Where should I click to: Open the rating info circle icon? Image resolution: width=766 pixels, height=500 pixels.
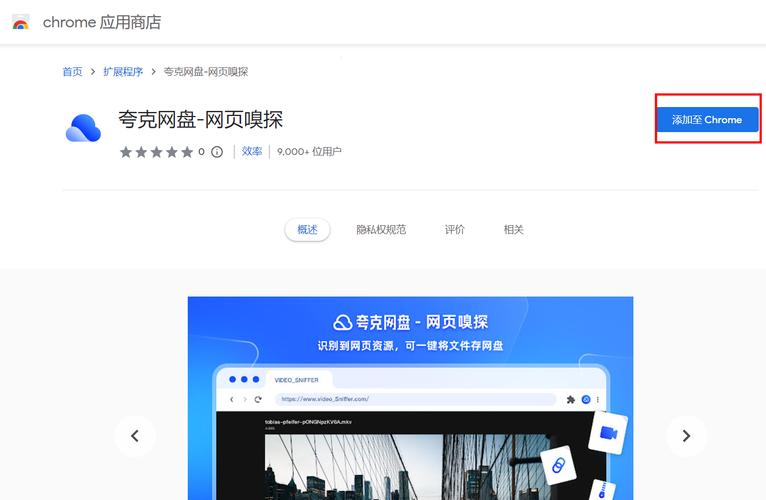217,152
